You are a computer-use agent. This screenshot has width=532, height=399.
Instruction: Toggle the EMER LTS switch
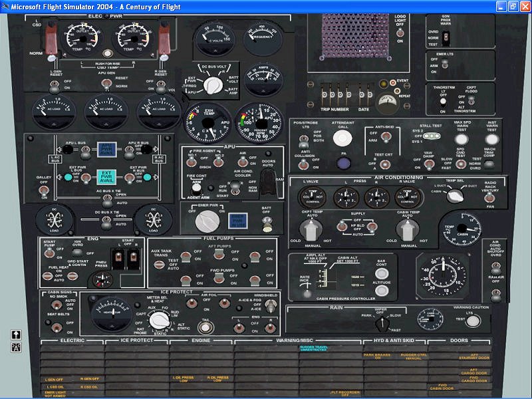point(445,65)
